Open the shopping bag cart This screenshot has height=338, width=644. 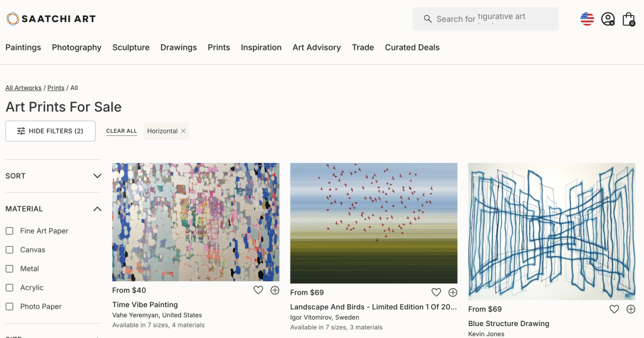point(628,19)
